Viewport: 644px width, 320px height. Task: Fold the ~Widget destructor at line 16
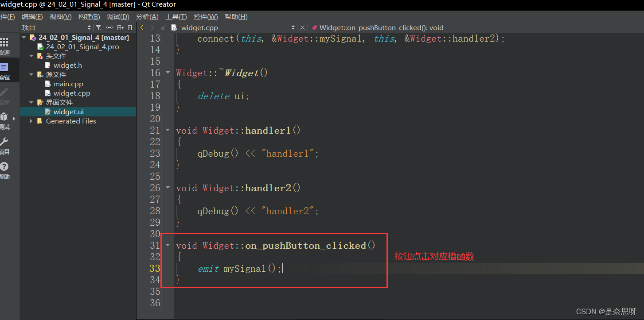(168, 72)
